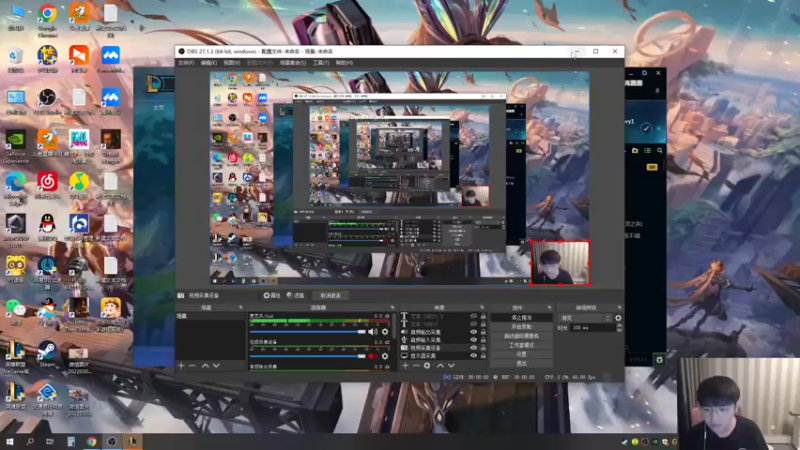Click 启动虚拟摄像机 button
The height and width of the screenshot is (450, 800).
coord(521,336)
